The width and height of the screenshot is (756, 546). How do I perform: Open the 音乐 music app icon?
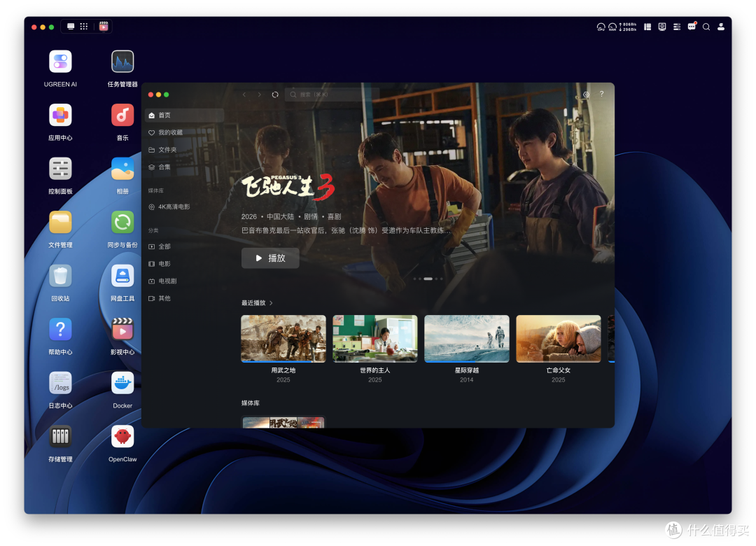pyautogui.click(x=122, y=115)
